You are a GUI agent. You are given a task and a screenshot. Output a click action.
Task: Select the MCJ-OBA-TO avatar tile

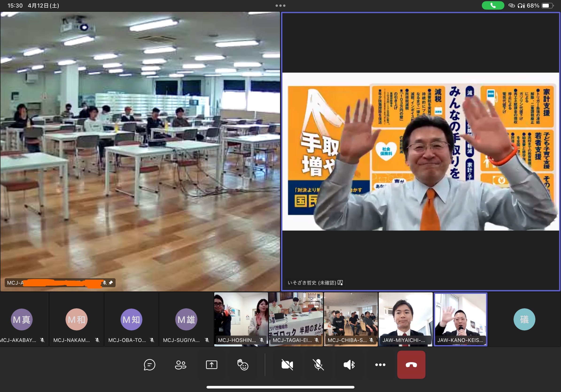click(x=131, y=319)
